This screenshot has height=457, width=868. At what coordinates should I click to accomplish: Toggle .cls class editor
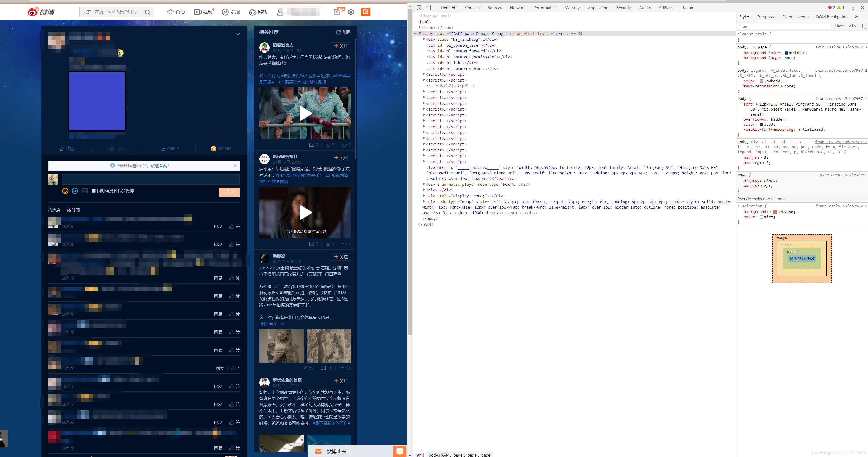click(852, 26)
